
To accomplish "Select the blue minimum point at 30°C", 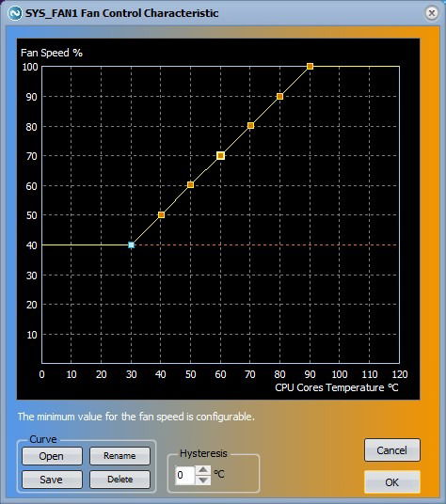I will click(x=131, y=244).
